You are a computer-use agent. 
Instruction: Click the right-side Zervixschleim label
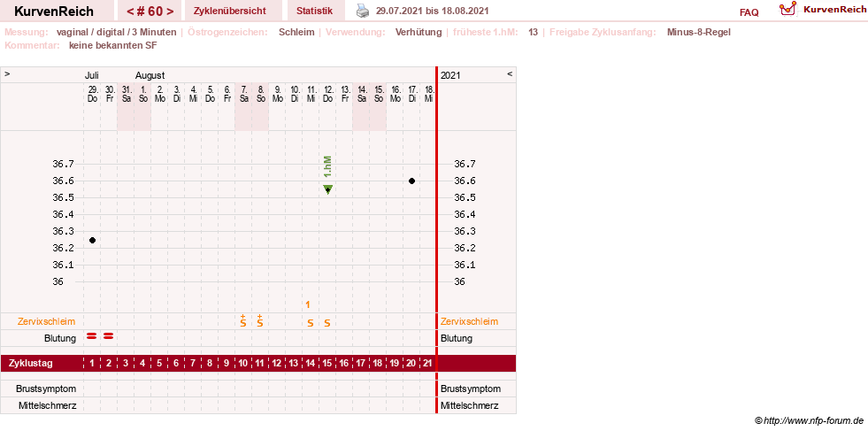pyautogui.click(x=470, y=321)
